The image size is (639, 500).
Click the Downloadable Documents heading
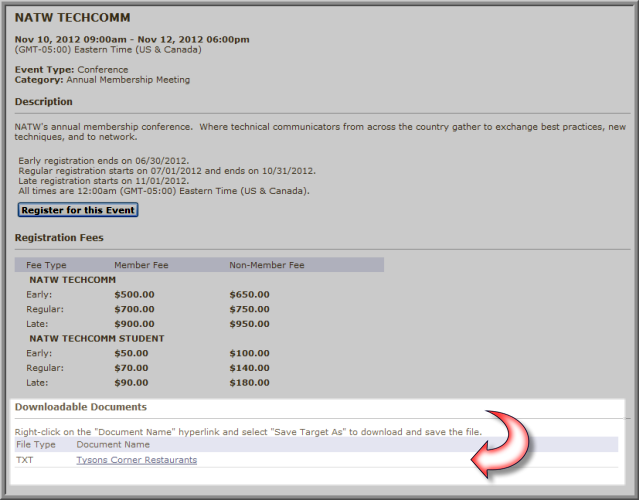[x=81, y=407]
